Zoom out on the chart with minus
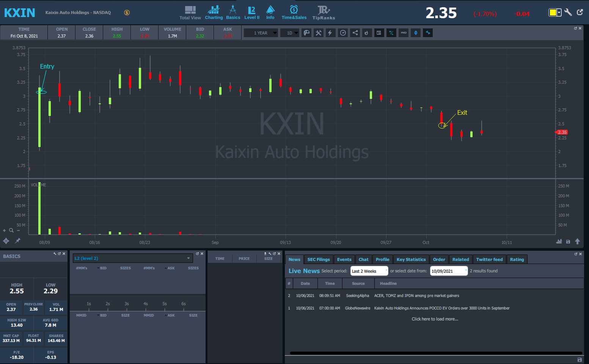Image resolution: width=589 pixels, height=364 pixels. [x=18, y=230]
